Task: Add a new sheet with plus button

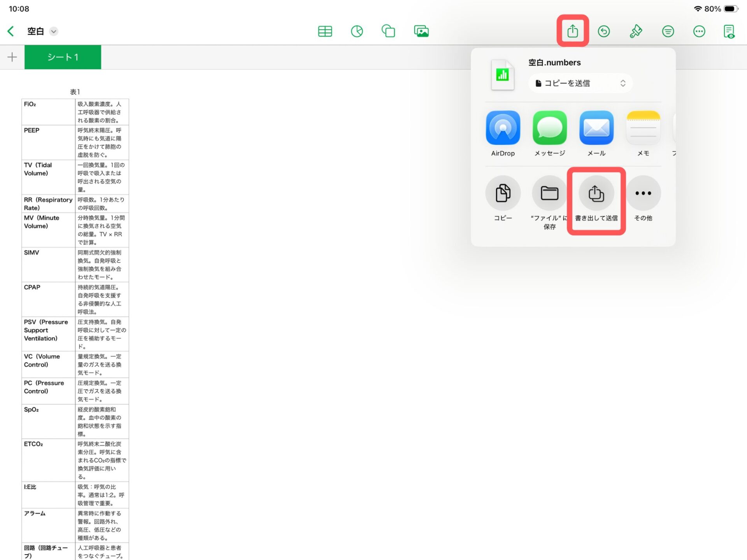Action: tap(12, 57)
